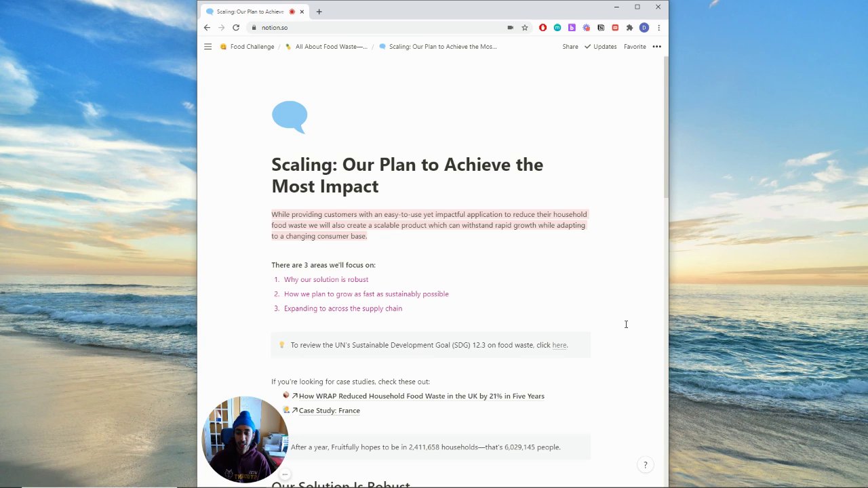Open the Updates panel
Viewport: 868px width, 488px height.
(x=601, y=47)
